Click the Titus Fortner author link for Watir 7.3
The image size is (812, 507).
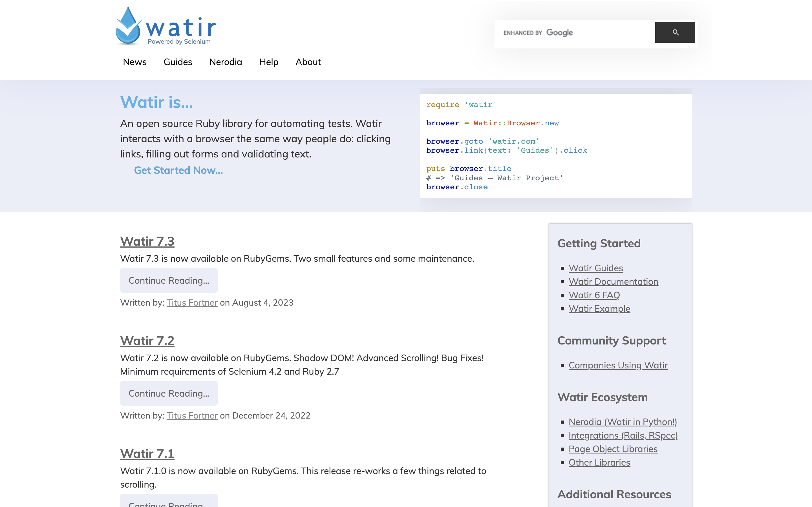pos(192,303)
